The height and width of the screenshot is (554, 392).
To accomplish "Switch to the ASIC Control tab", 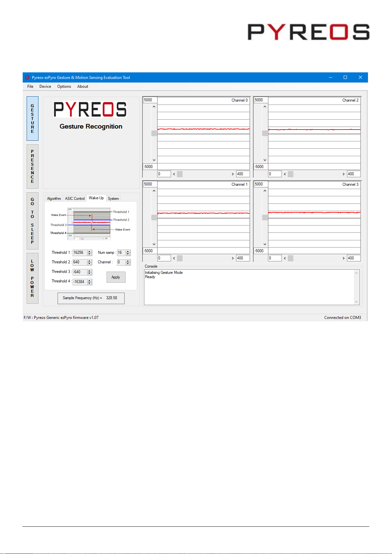I will 75,199.
